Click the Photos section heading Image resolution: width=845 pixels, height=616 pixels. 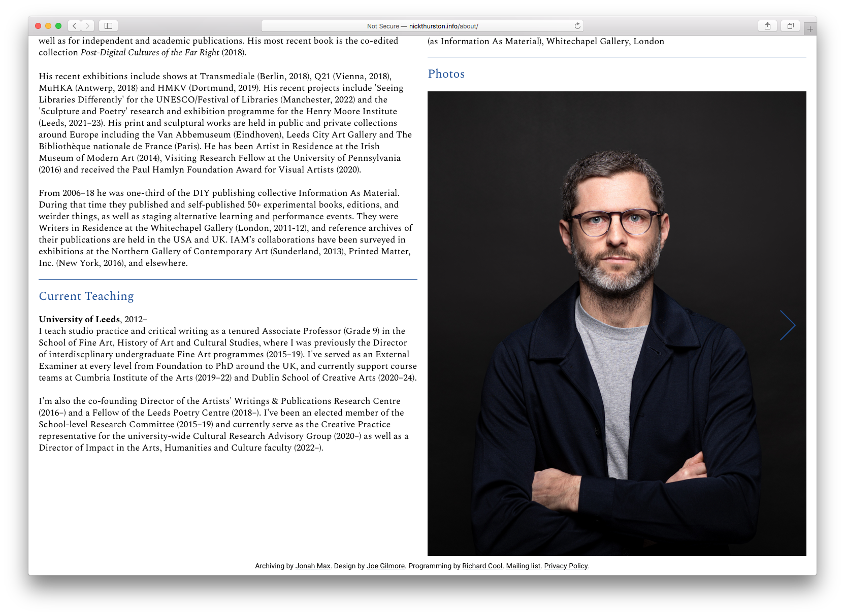click(x=446, y=74)
